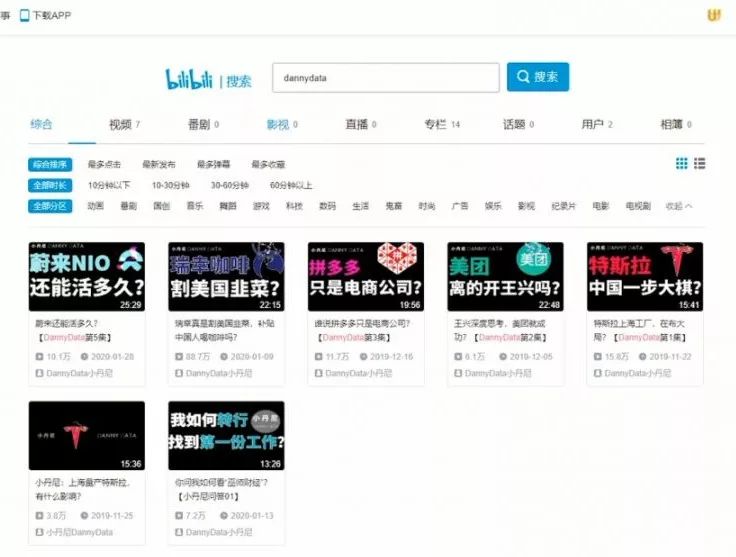Click title 小丹尼：上海量产特斯拉

tap(83, 489)
